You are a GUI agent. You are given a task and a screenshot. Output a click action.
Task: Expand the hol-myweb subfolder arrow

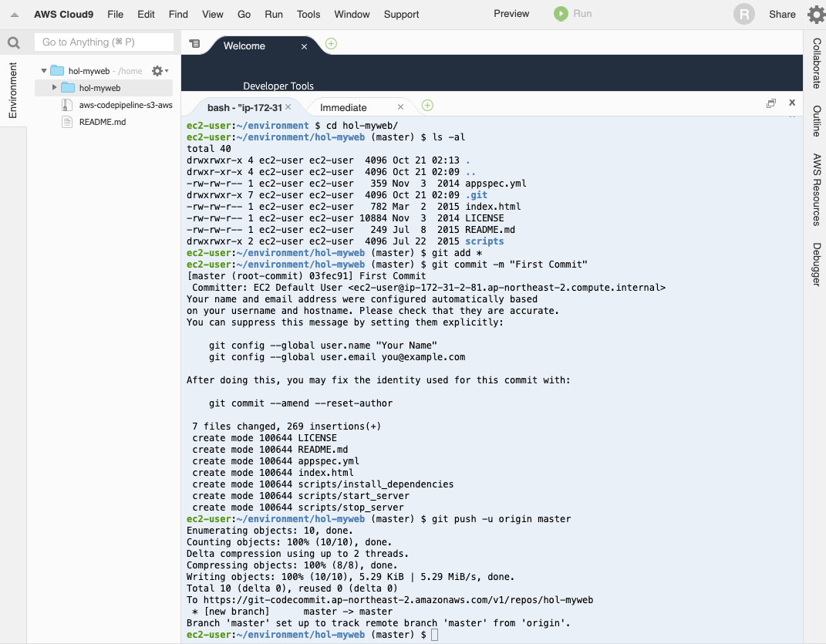pos(54,87)
